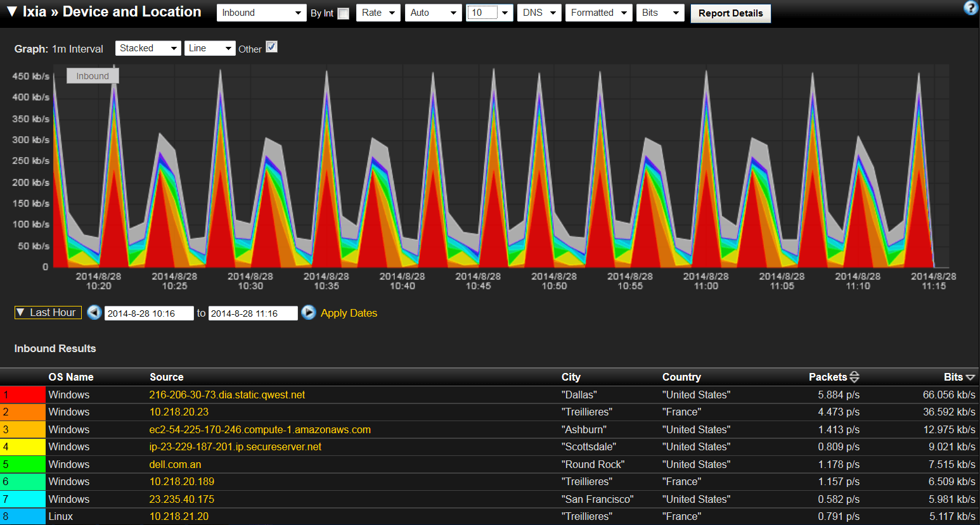Select the 36.592 kb/s bits value
The width and height of the screenshot is (980, 525).
click(x=949, y=412)
